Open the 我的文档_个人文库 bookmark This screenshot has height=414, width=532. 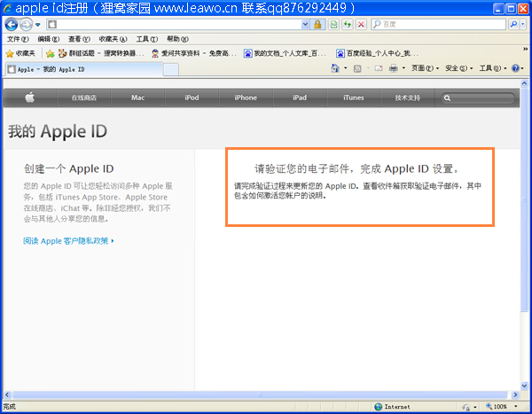coord(285,53)
